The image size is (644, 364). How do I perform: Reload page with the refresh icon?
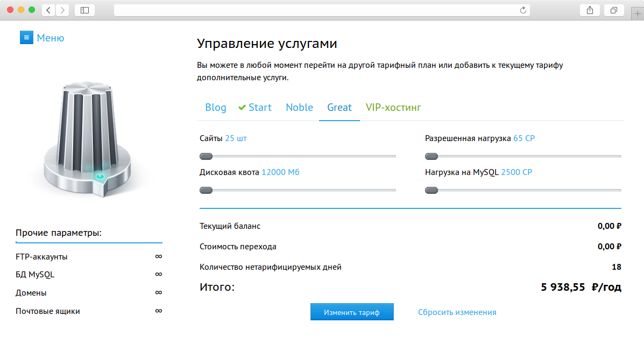[x=523, y=10]
